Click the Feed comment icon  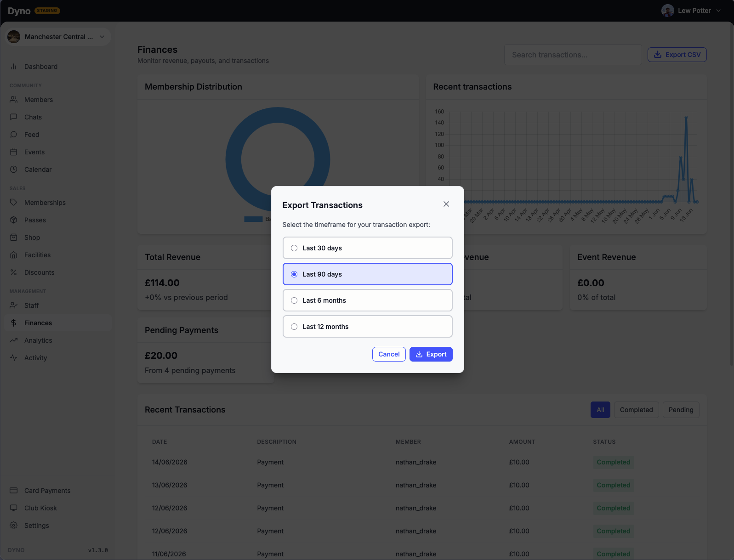tap(14, 135)
